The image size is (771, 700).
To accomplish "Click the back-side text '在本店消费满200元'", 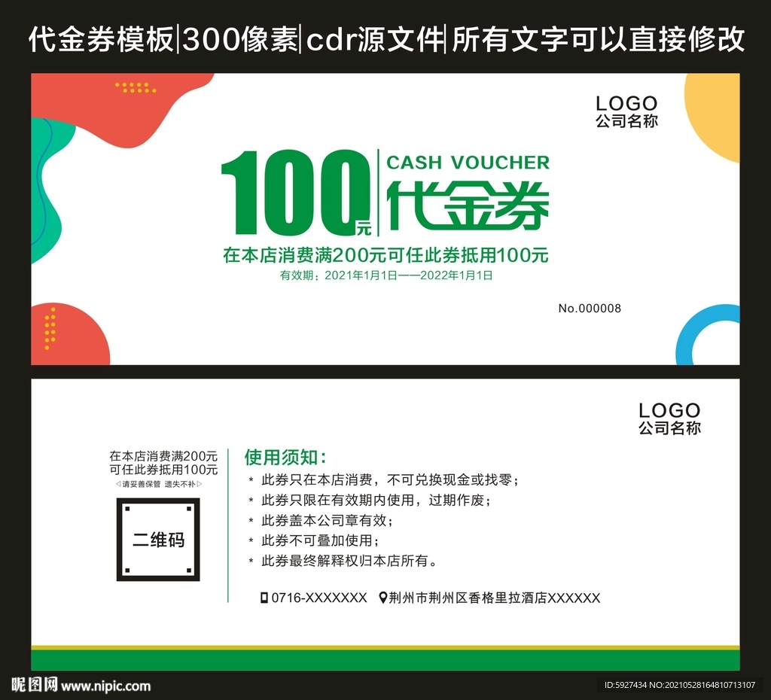I will click(x=163, y=456).
